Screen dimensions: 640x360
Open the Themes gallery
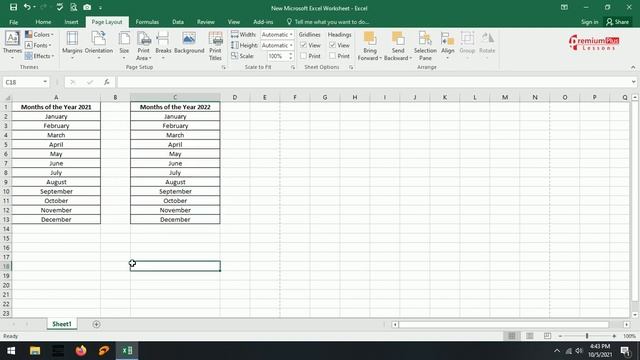(x=12, y=46)
